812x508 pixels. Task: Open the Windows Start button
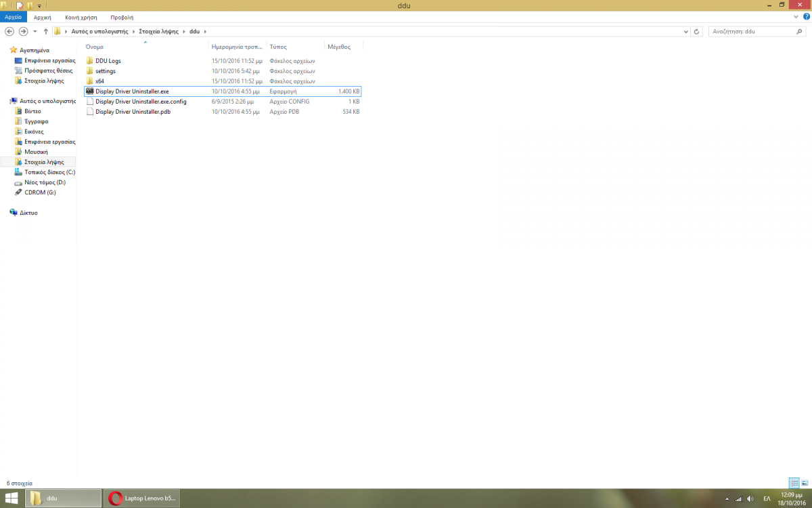coord(12,499)
